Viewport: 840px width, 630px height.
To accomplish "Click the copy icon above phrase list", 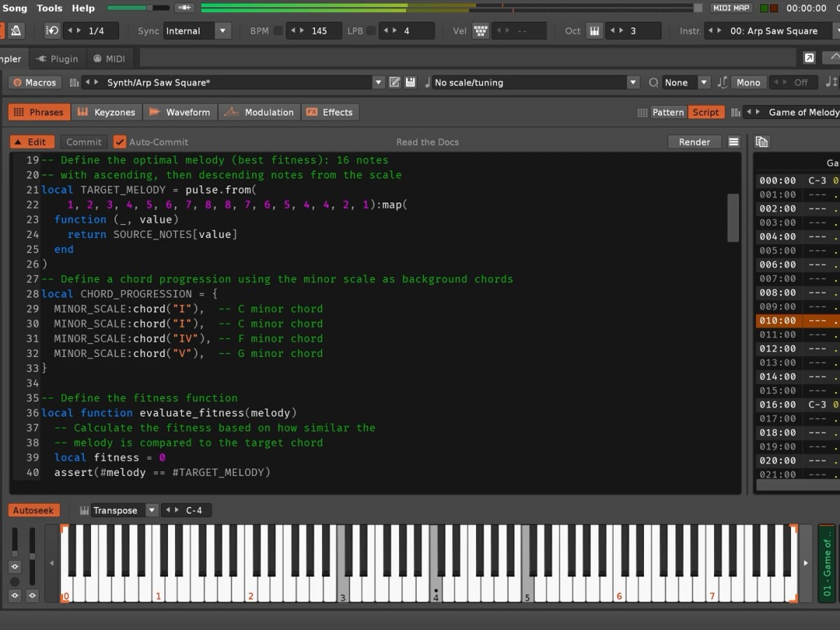I will [x=762, y=142].
